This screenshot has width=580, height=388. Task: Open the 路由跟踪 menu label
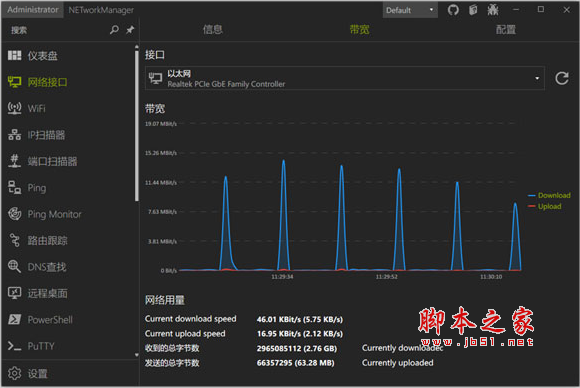click(48, 240)
